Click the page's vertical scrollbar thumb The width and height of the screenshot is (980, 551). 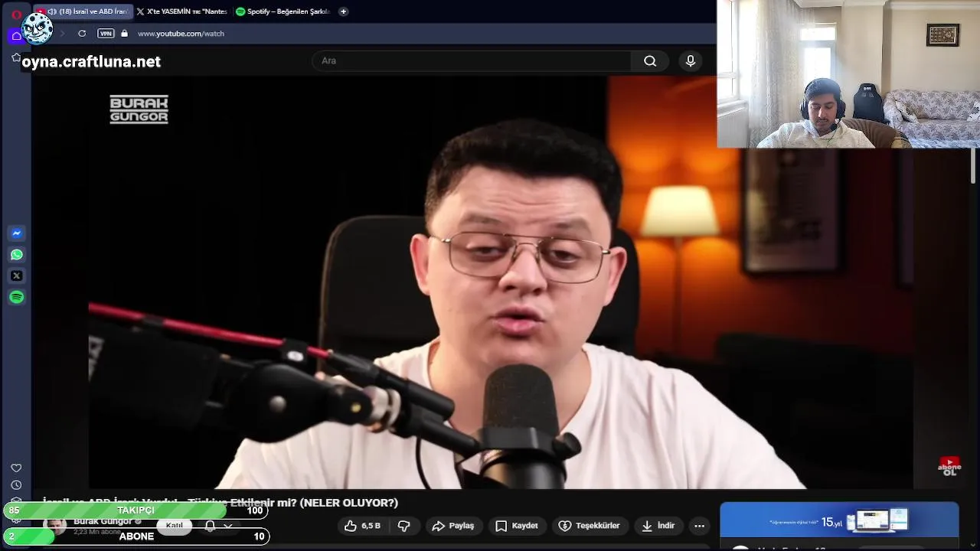pyautogui.click(x=974, y=166)
